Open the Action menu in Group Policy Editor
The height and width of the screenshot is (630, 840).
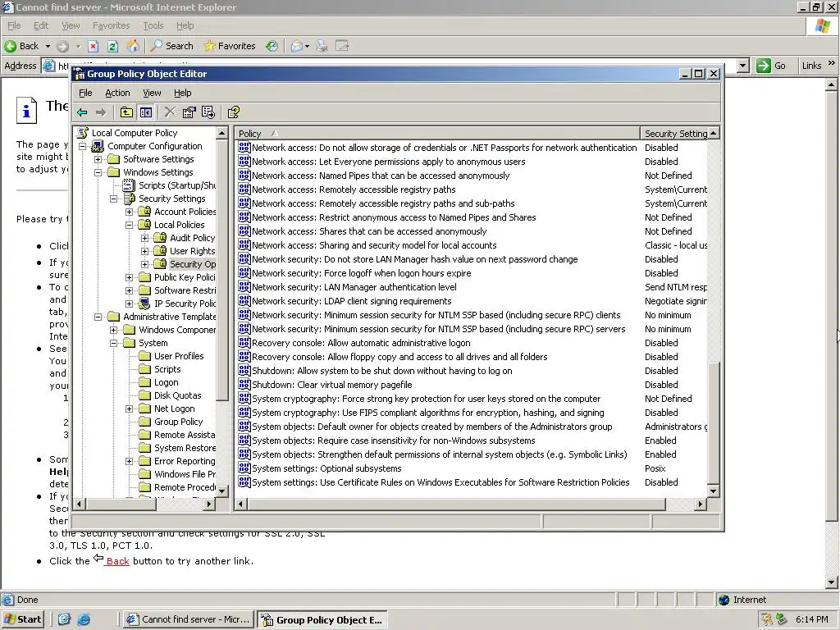point(117,93)
